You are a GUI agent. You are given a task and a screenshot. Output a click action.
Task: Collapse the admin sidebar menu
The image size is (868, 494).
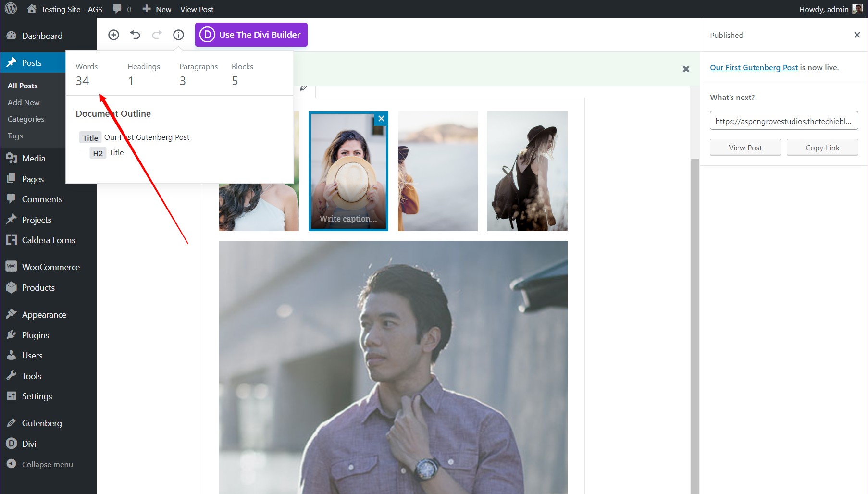[x=40, y=464]
